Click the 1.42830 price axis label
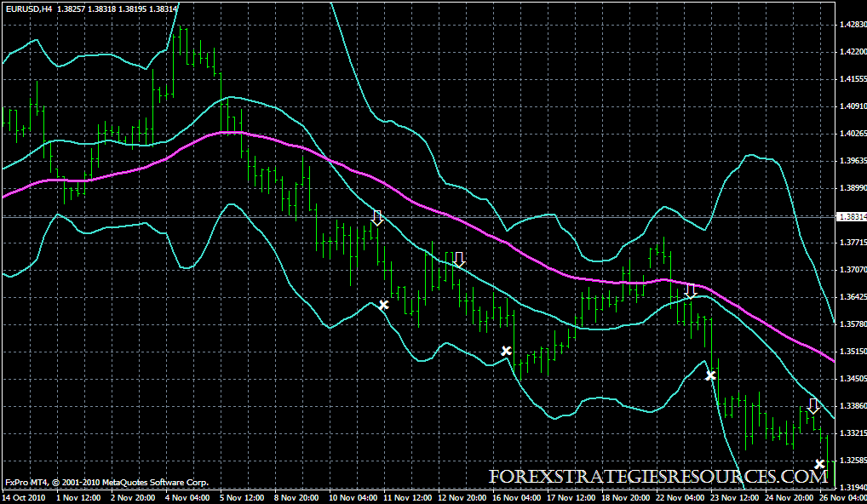 coord(853,25)
